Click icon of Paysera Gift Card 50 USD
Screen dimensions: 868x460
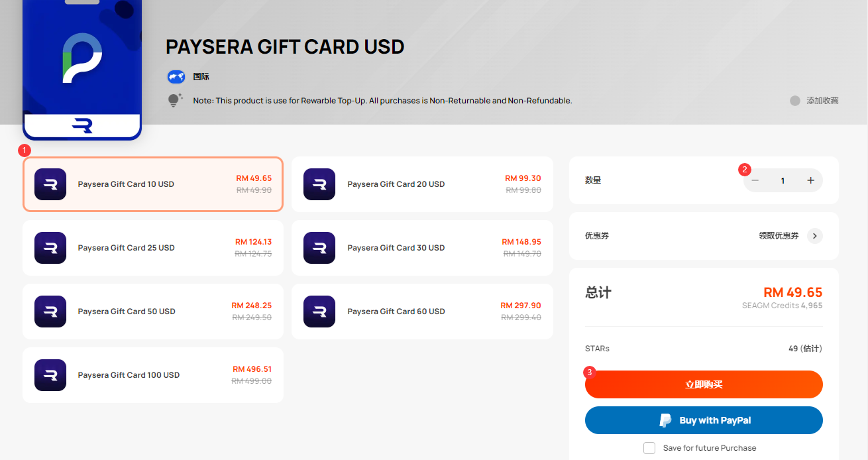[50, 312]
